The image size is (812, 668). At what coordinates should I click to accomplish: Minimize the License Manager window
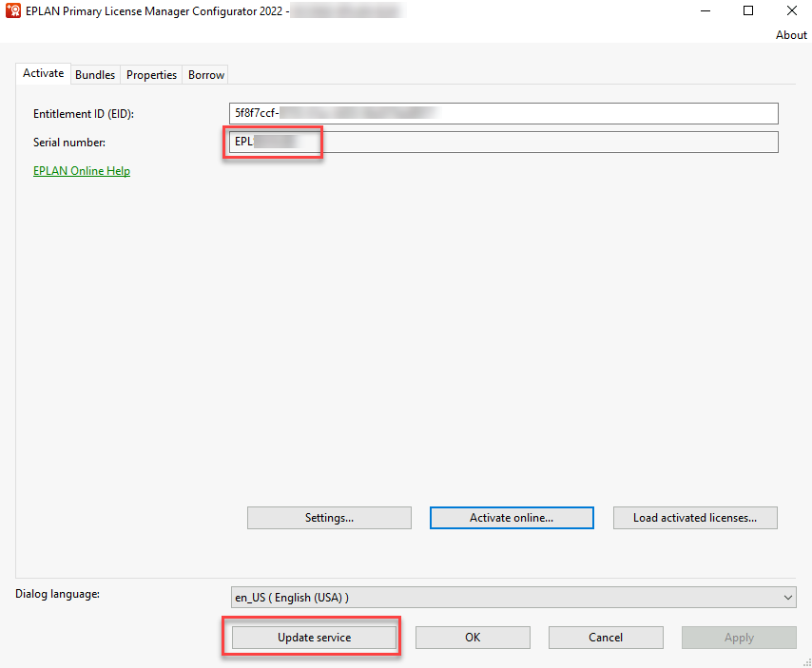(x=705, y=11)
